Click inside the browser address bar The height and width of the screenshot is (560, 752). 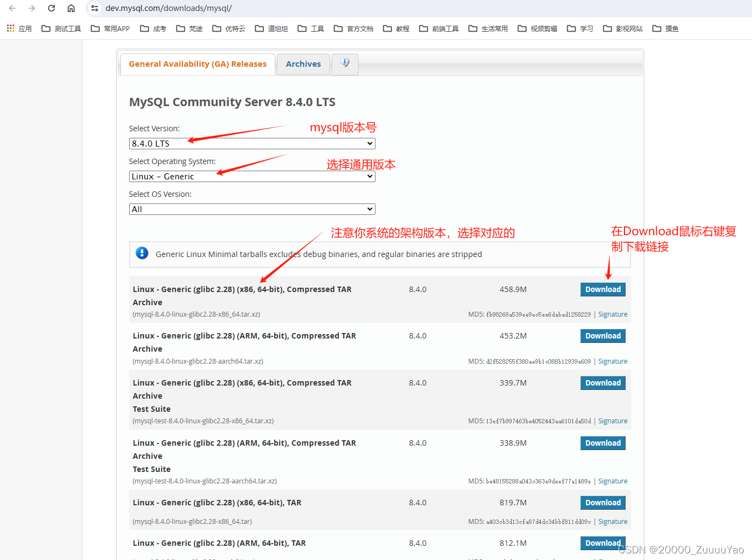coord(219,8)
